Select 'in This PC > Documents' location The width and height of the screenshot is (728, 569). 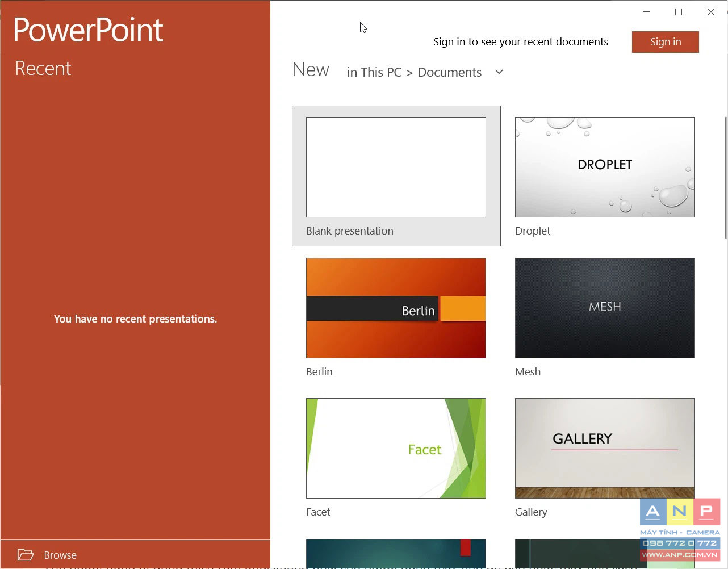tap(414, 72)
